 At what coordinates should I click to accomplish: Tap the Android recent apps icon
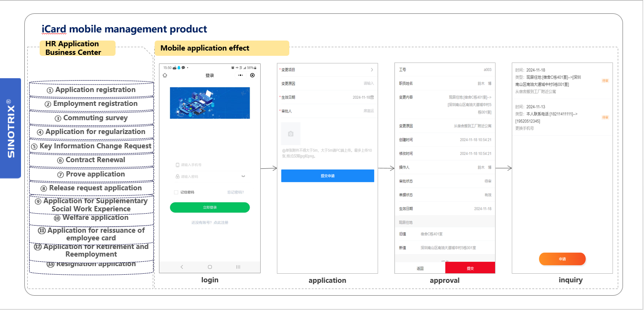pos(238,267)
